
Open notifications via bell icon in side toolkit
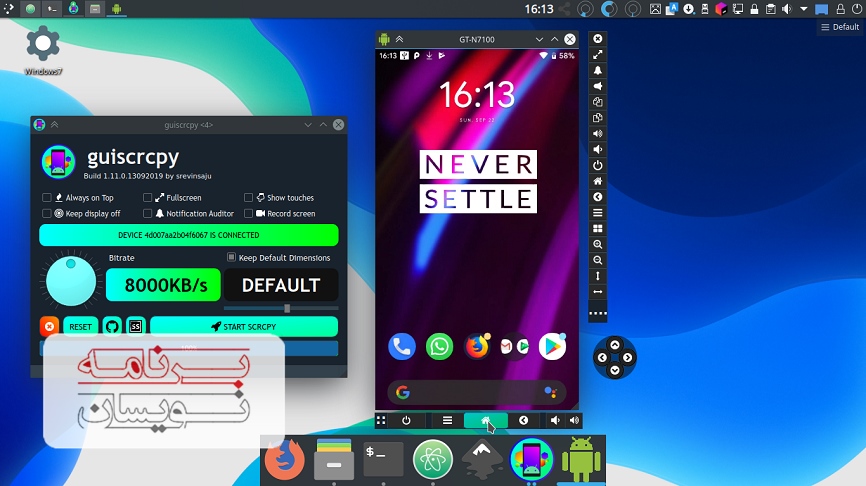pos(598,70)
